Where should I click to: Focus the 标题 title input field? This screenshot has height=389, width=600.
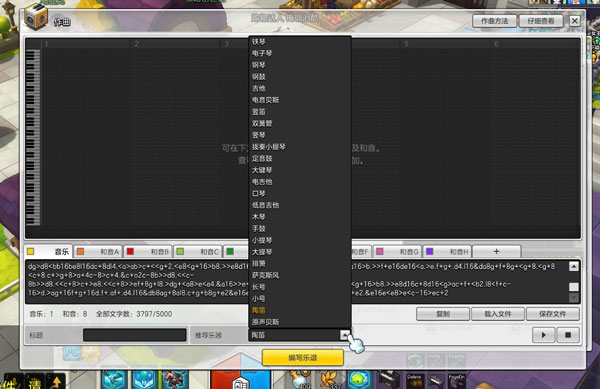click(135, 335)
